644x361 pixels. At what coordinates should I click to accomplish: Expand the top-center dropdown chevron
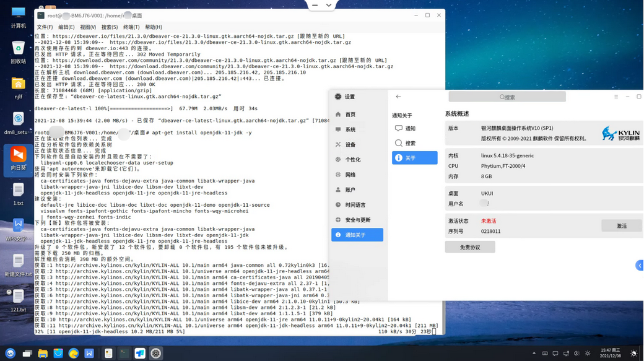point(329,6)
